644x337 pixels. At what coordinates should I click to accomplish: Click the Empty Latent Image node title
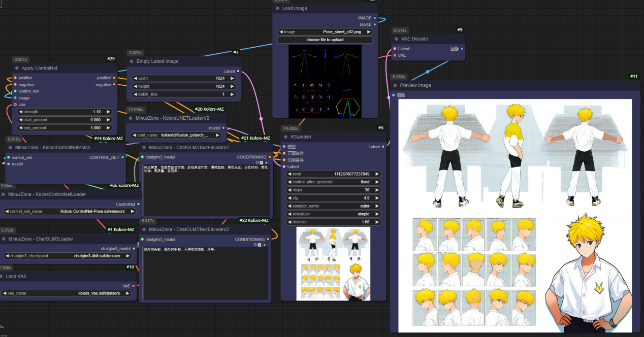[x=157, y=61]
